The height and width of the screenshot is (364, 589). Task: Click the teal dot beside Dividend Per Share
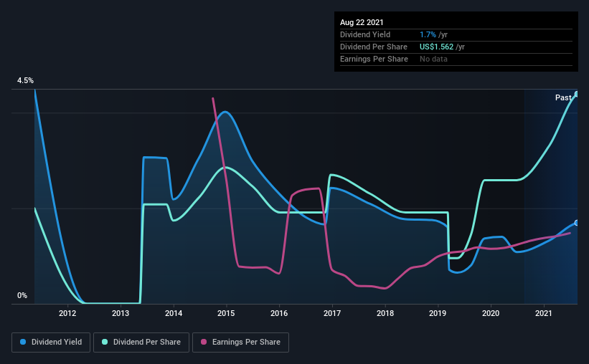point(105,342)
